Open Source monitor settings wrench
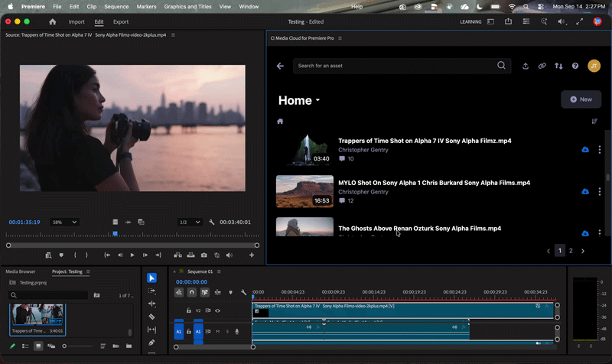 [x=212, y=222]
